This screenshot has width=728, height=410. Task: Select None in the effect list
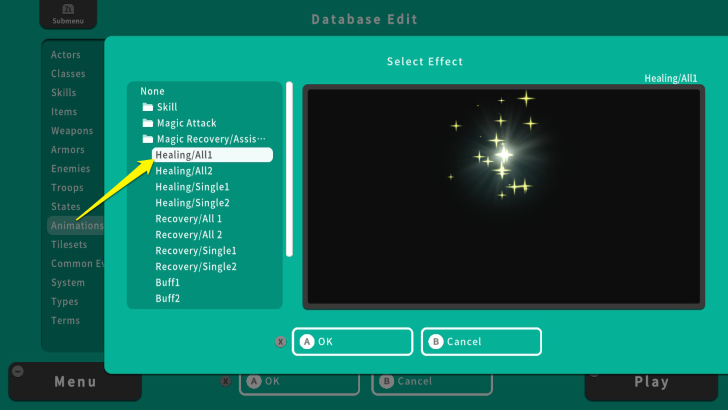tap(152, 91)
